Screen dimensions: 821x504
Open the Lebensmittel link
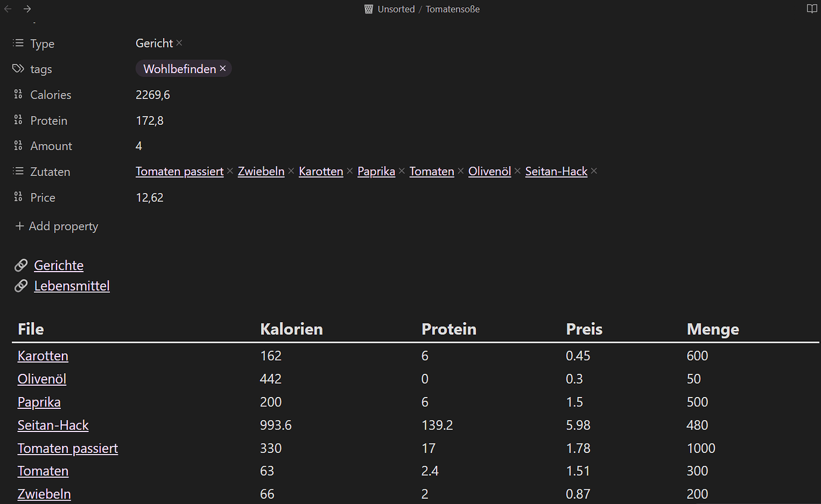click(x=71, y=286)
